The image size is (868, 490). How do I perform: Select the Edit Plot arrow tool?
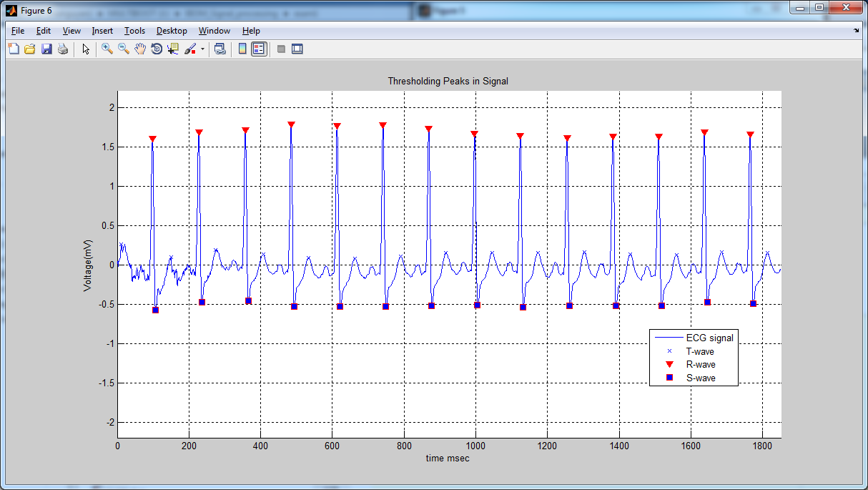(x=84, y=49)
